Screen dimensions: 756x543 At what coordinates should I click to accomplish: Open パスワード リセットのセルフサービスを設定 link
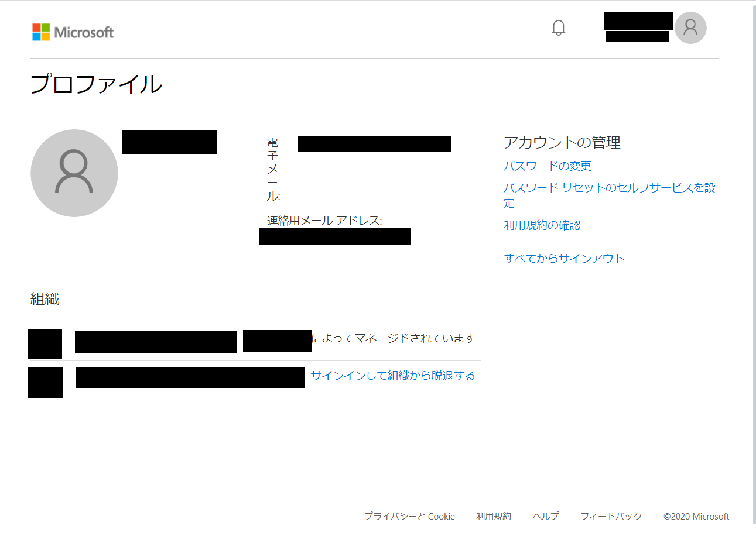(610, 195)
